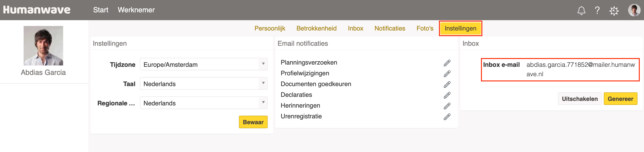Click the Tijdzone field label

123,65
